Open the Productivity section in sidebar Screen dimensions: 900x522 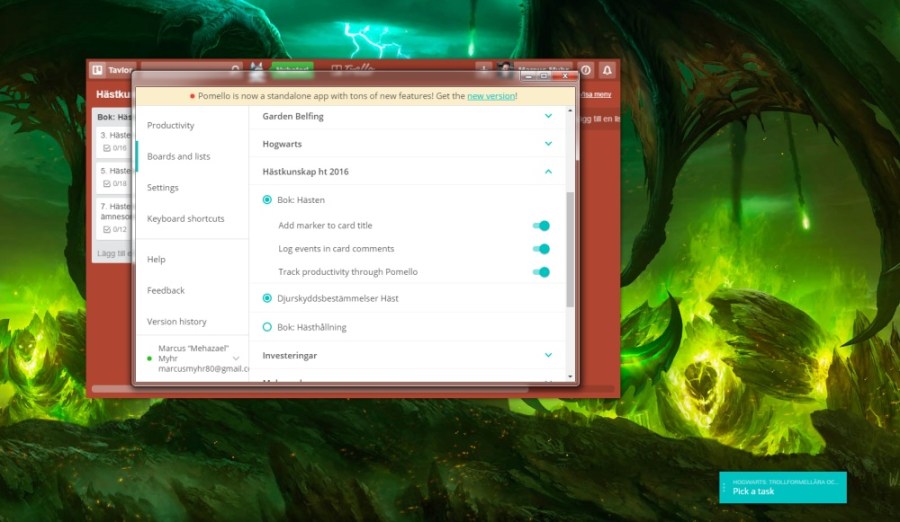(171, 126)
